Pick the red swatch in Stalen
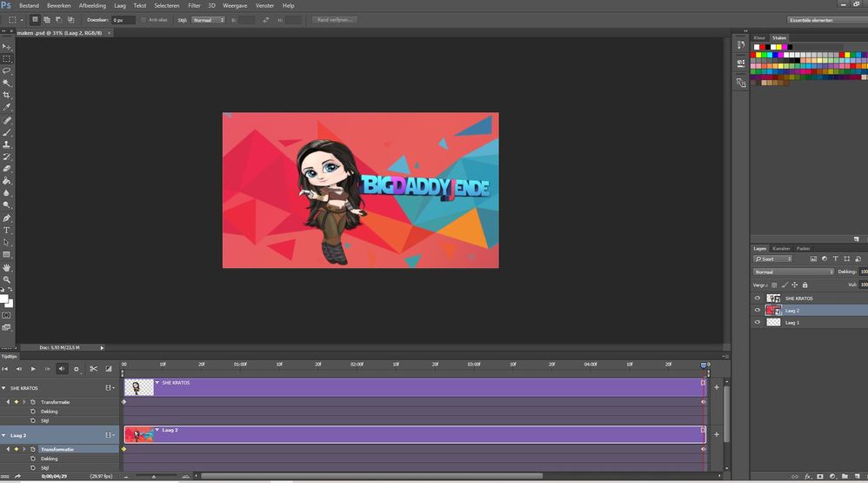868x483 pixels. (762, 47)
